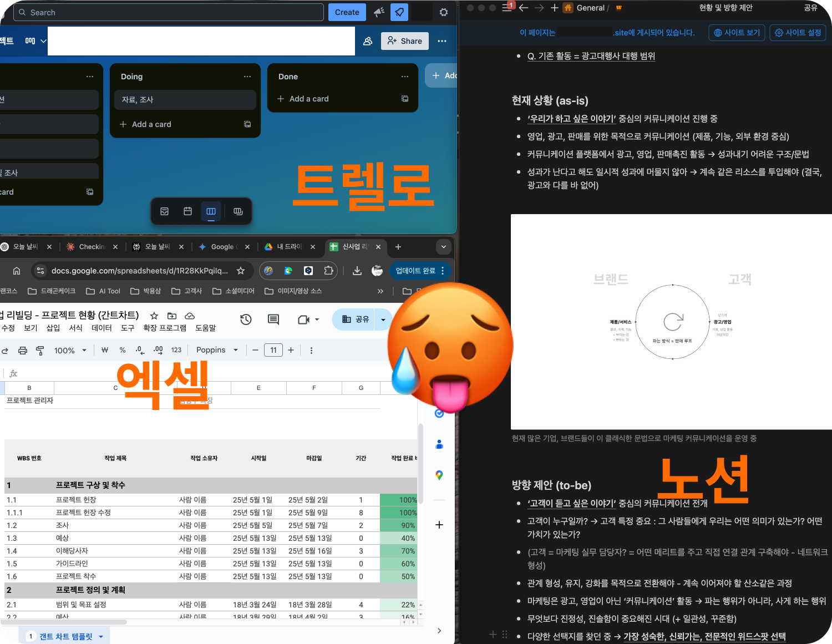
Task: Open the 삽입 menu in Sheets
Action: [53, 328]
